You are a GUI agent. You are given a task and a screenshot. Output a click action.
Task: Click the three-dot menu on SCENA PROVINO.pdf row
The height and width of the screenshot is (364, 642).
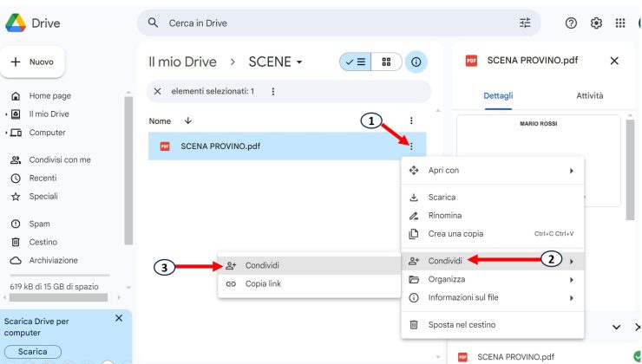coord(411,146)
